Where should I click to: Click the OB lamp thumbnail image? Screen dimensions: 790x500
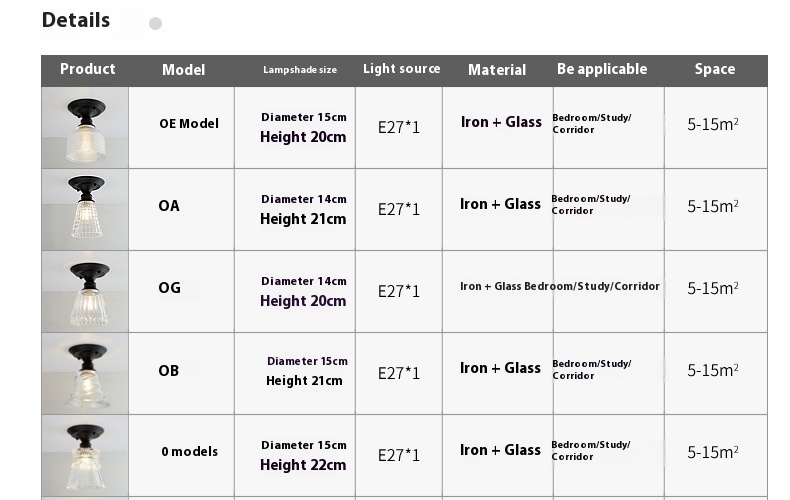85,374
